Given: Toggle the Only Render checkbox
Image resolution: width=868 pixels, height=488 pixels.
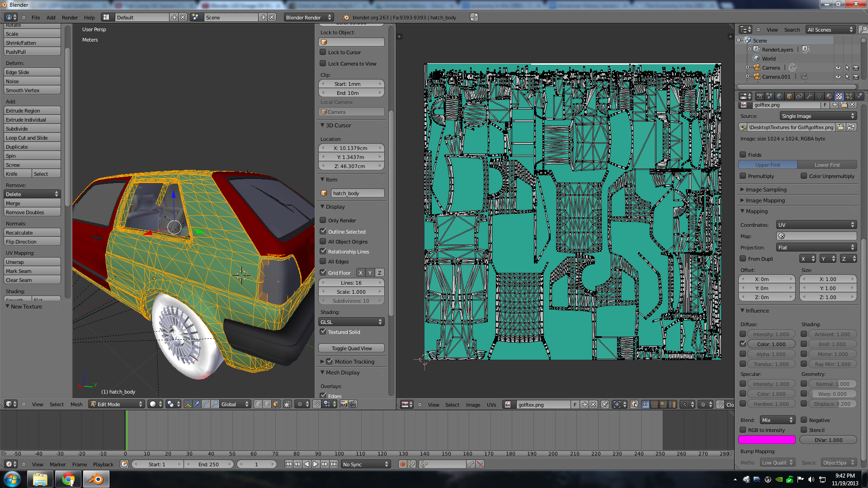Looking at the screenshot, I should coord(323,220).
